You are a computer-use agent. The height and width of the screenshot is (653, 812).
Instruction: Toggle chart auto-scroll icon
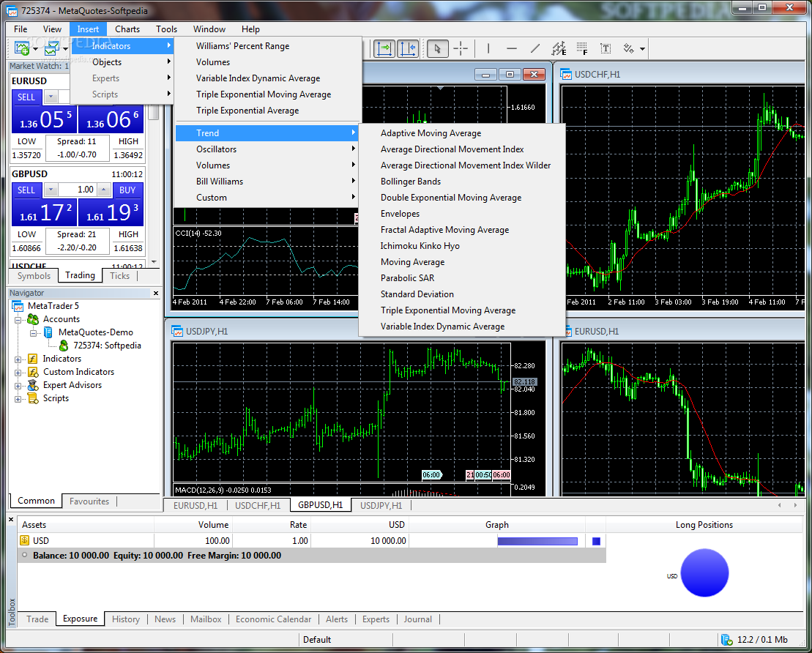click(x=384, y=48)
